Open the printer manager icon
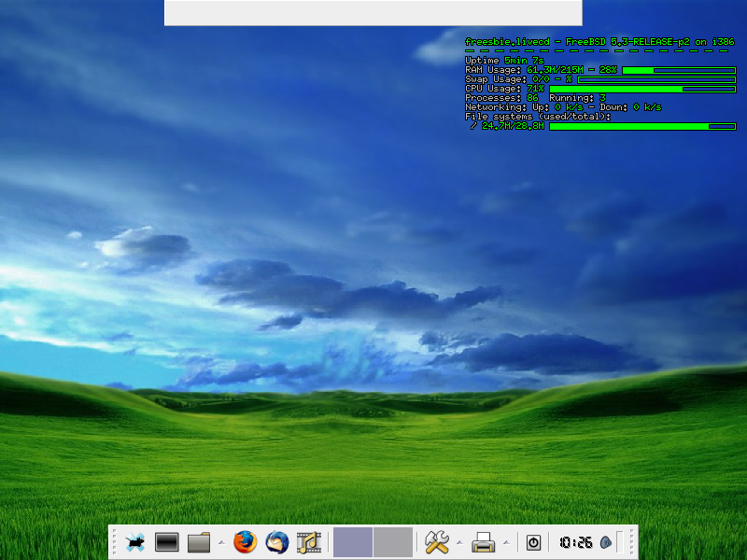The width and height of the screenshot is (747, 560). [483, 542]
